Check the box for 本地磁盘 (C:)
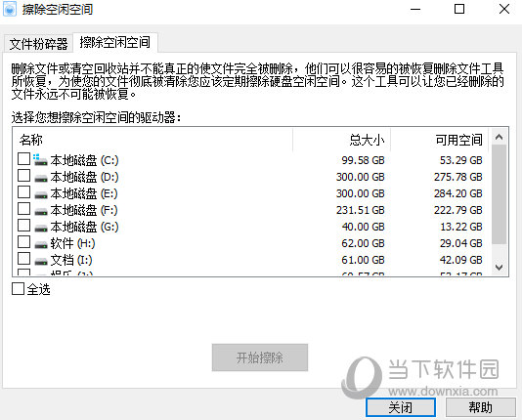 pyautogui.click(x=24, y=158)
